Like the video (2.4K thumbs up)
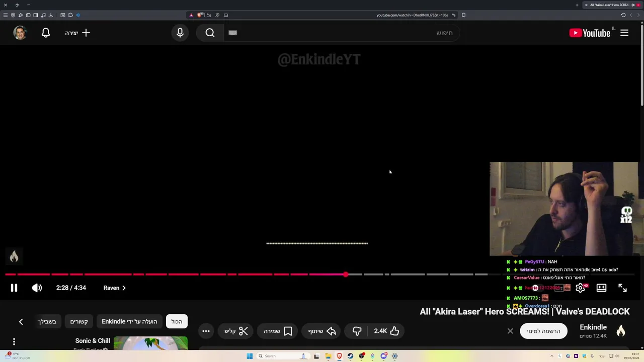The width and height of the screenshot is (644, 362). 386,331
